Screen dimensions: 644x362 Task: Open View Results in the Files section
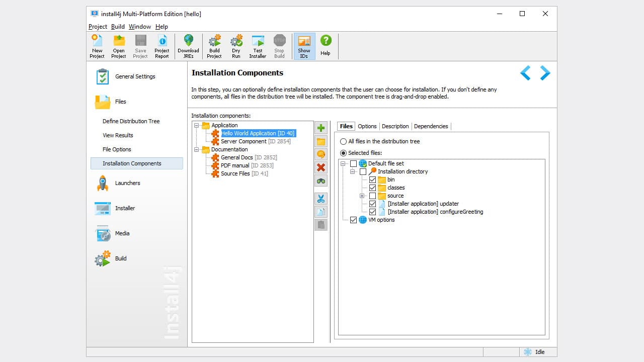(117, 135)
